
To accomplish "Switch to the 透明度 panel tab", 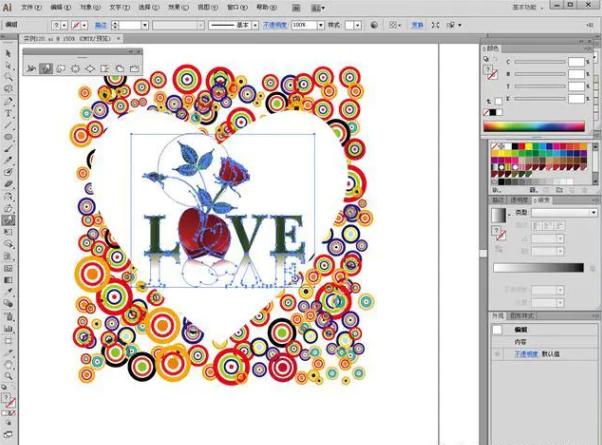I will 520,201.
